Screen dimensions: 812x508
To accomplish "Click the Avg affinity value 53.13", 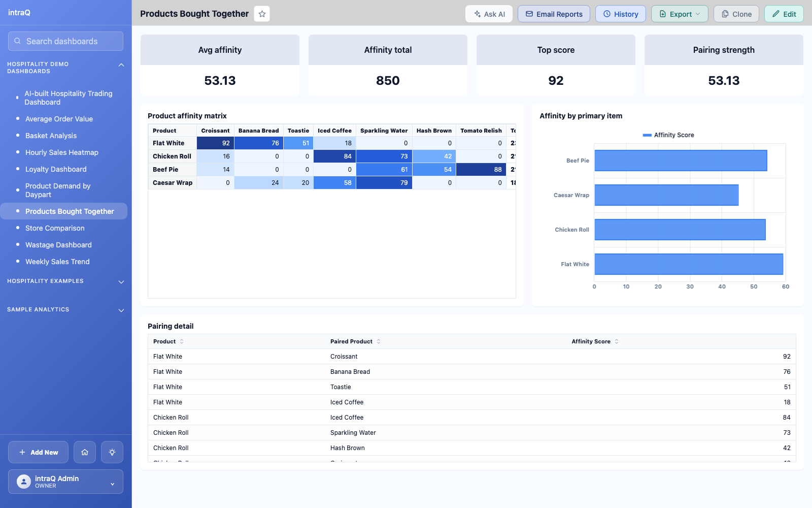I will coord(220,81).
